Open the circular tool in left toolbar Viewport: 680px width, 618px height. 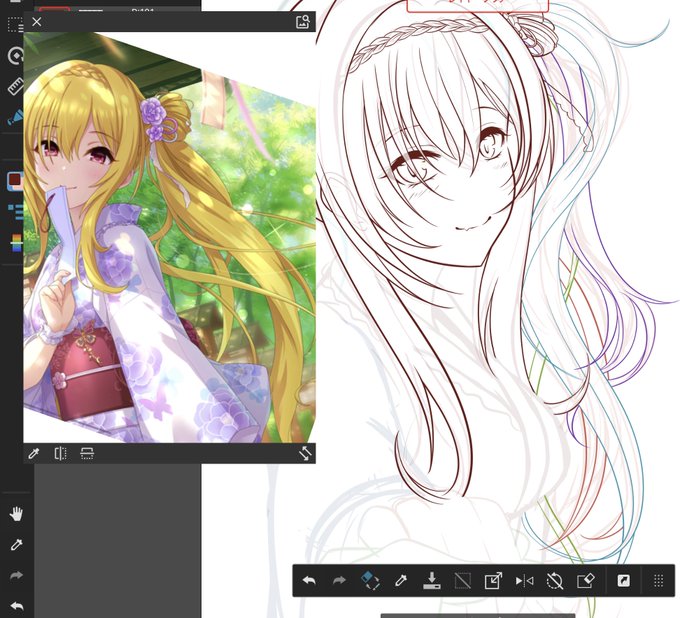(x=16, y=56)
